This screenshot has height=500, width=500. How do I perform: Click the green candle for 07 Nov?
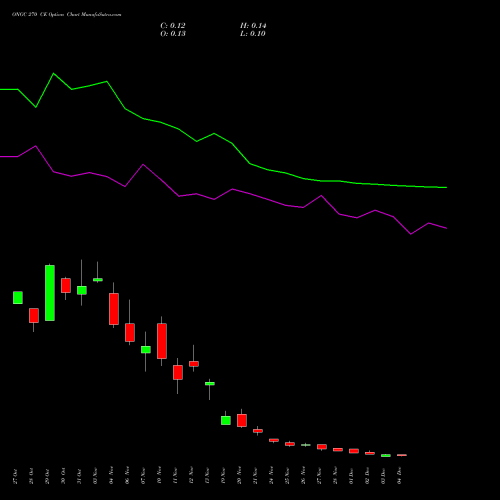tap(146, 350)
